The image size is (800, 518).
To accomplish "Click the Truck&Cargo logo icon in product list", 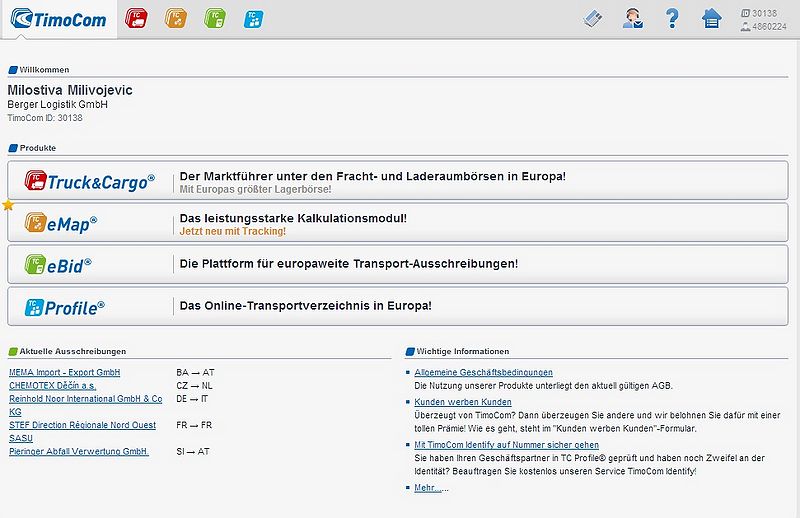I will (35, 180).
